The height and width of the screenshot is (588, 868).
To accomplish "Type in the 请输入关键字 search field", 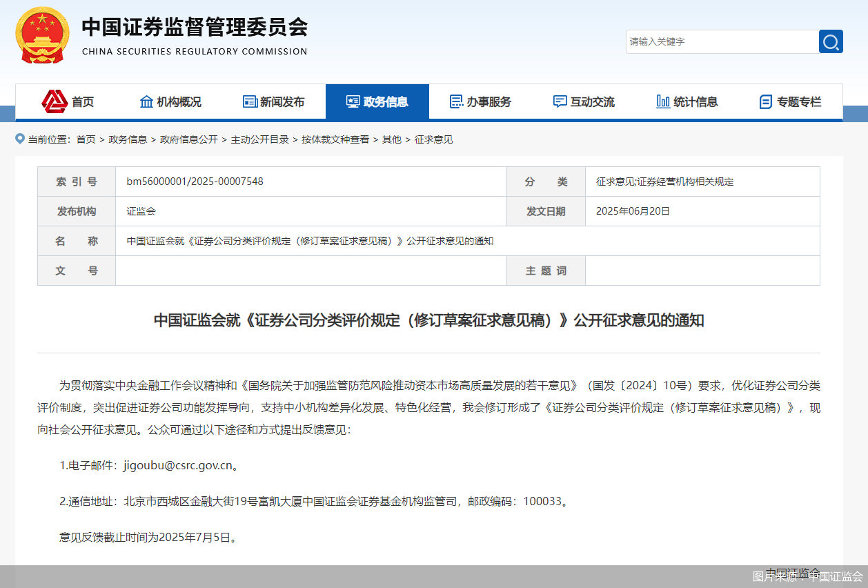I will tap(721, 41).
